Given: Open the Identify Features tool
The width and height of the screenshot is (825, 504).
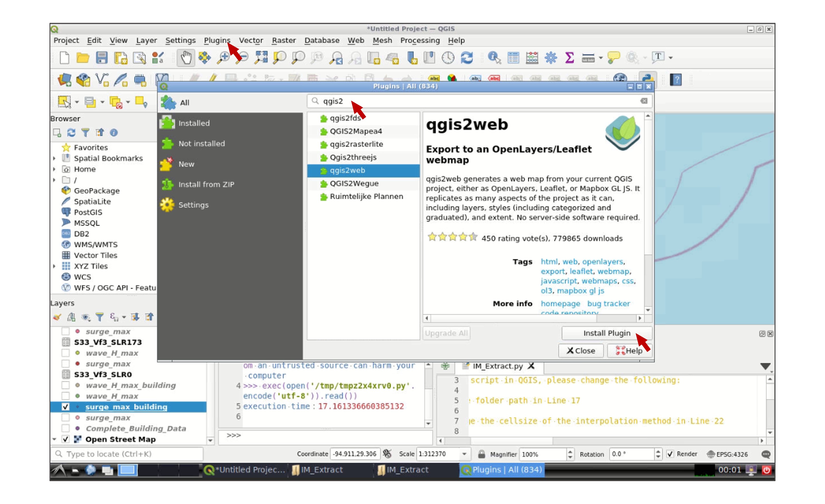Looking at the screenshot, I should [494, 57].
